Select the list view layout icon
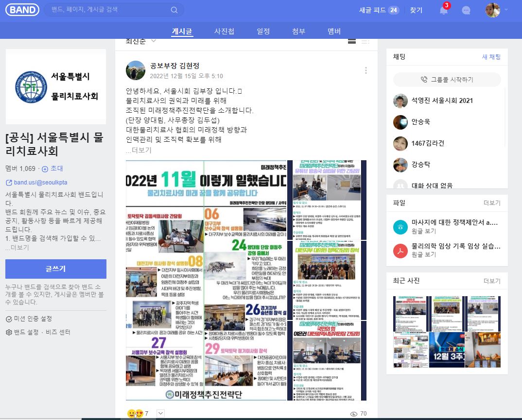 [x=365, y=42]
